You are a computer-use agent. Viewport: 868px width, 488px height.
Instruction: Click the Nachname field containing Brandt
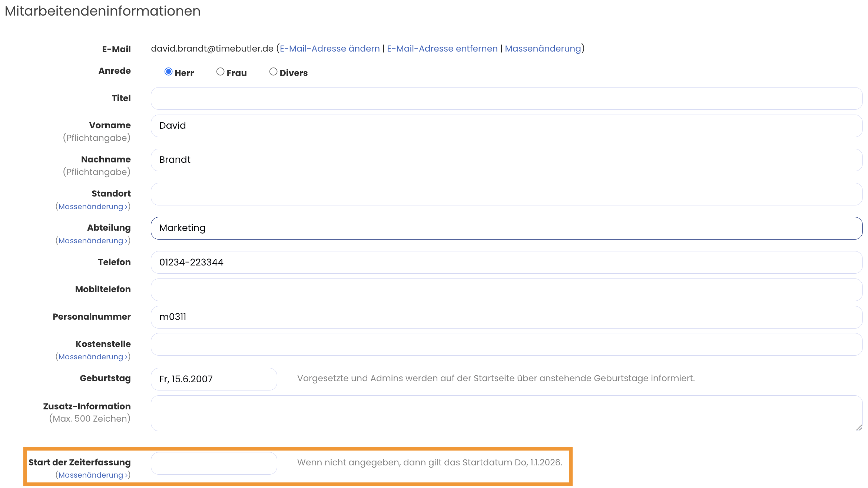coord(506,160)
